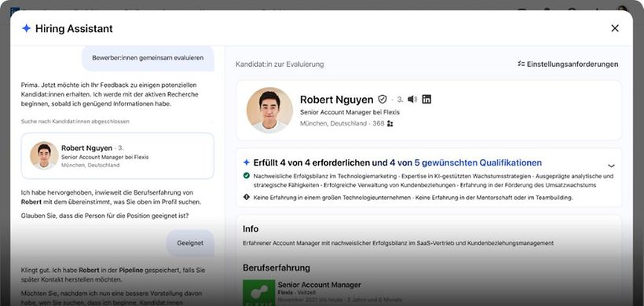Viewport: 644px width, 306px height.
Task: Click the 'Berufserfahrung' section heading
Action: (276, 268)
